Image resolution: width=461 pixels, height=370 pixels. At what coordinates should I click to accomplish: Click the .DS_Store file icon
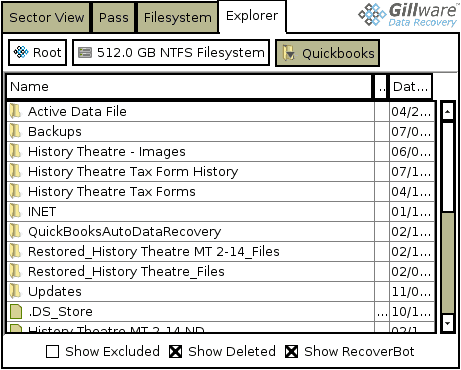click(x=16, y=312)
